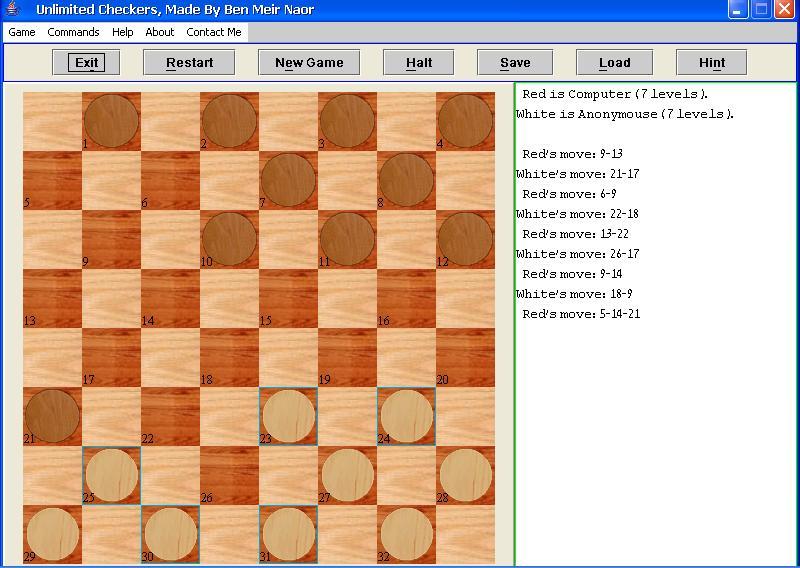Click empty dark square 15

click(288, 299)
